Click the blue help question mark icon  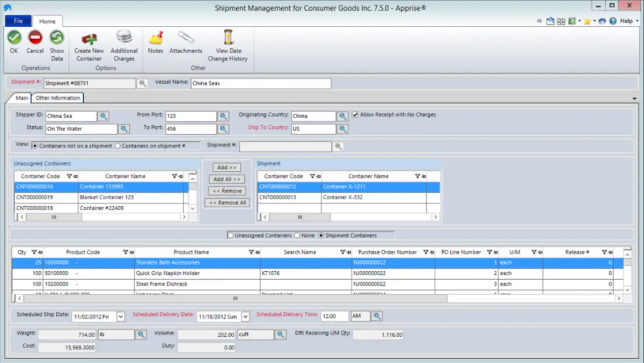(x=612, y=21)
